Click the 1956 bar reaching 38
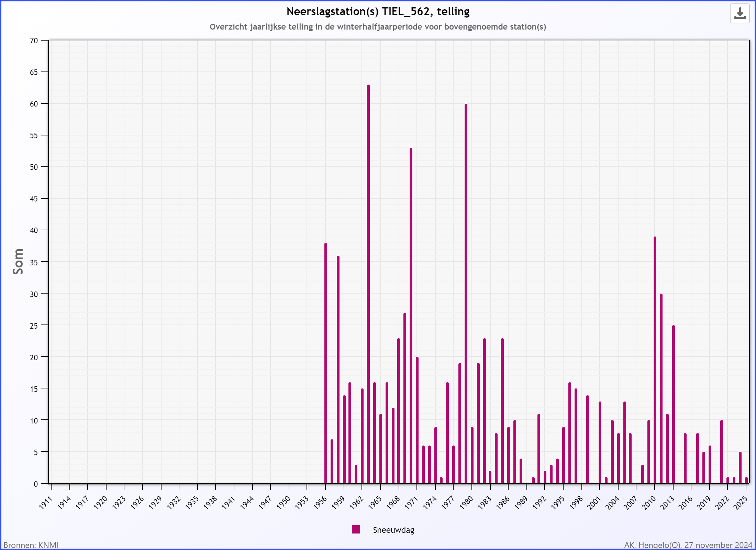Screen dimensions: 756x550 coord(326,363)
